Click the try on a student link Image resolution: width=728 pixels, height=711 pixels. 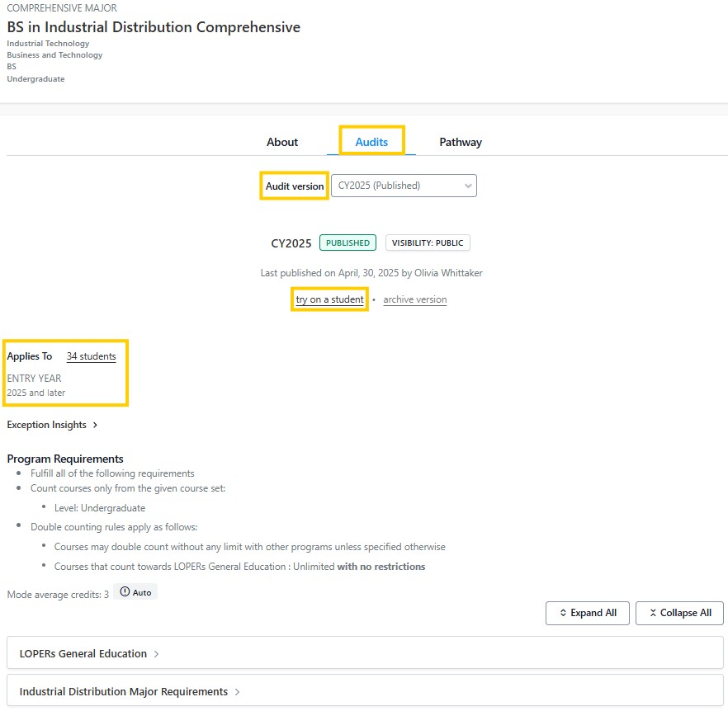pos(329,299)
